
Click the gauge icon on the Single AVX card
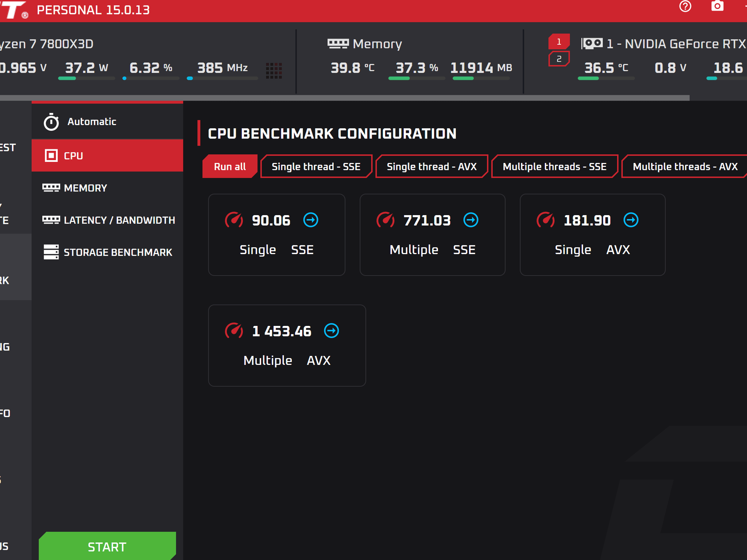pyautogui.click(x=546, y=220)
